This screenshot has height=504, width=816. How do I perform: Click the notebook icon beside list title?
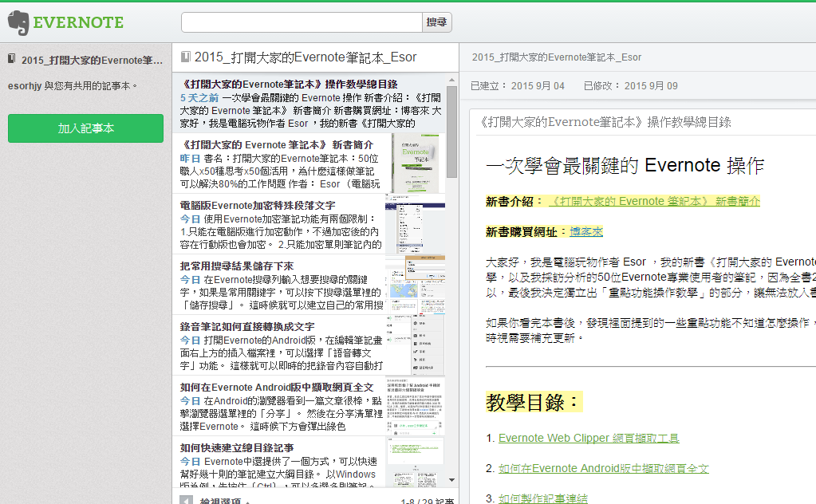(x=185, y=57)
